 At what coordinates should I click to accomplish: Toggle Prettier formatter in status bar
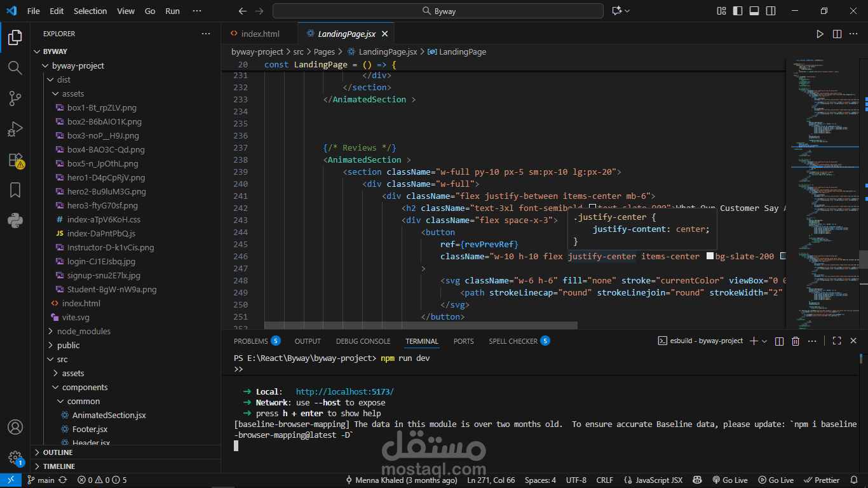[x=822, y=480]
